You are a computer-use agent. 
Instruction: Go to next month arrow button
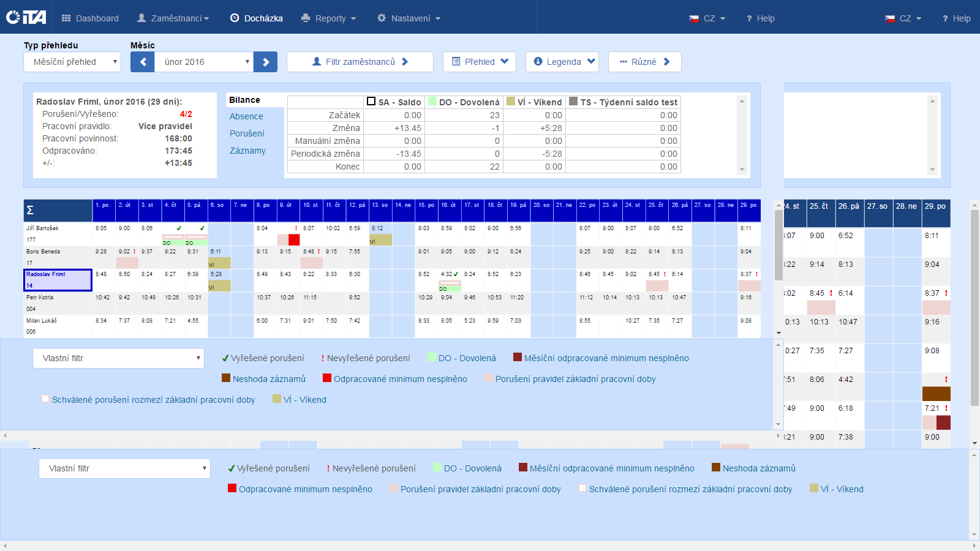tap(266, 62)
